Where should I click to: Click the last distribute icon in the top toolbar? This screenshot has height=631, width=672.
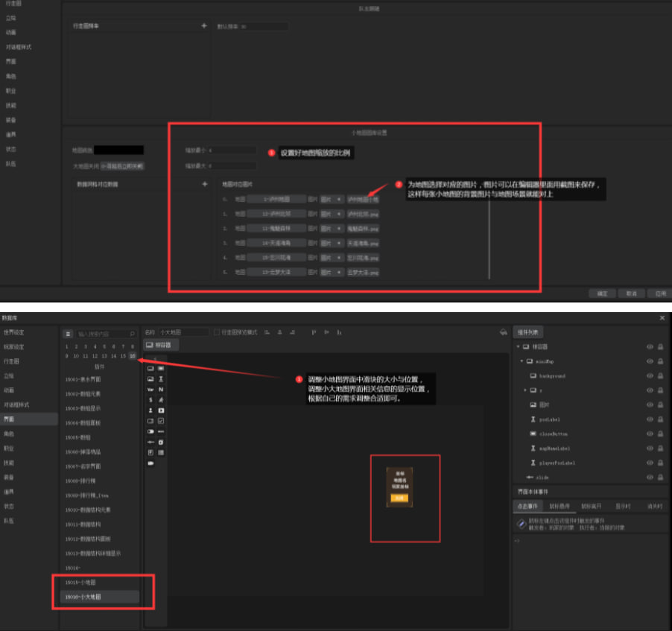coord(339,332)
